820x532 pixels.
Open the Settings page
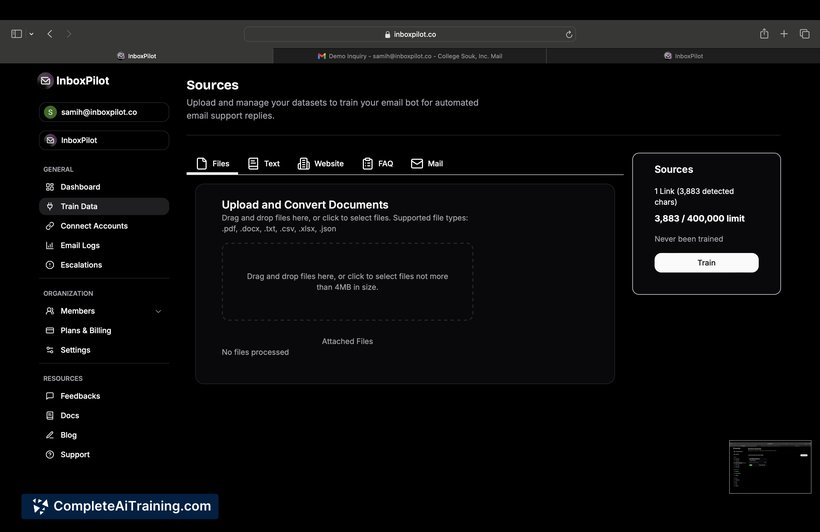[x=104, y=350]
